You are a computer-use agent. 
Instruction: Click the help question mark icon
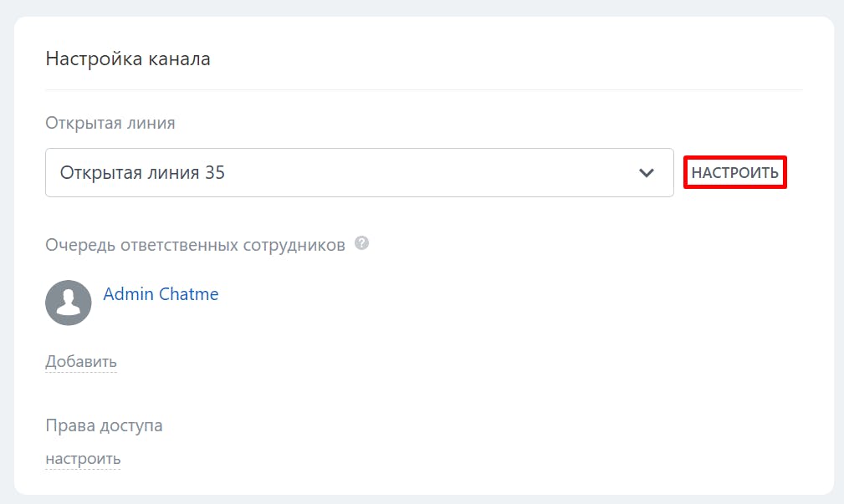coord(361,244)
